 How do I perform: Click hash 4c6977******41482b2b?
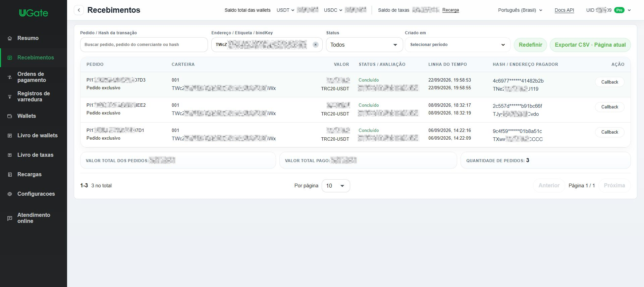pos(518,81)
